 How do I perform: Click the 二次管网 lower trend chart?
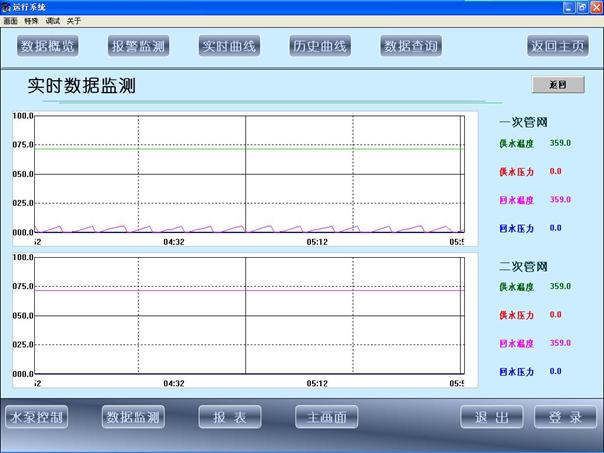point(248,315)
